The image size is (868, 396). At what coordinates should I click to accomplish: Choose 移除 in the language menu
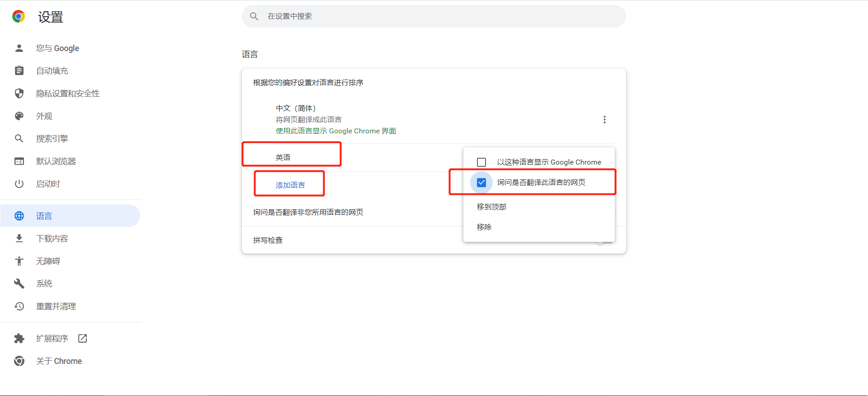(539, 227)
